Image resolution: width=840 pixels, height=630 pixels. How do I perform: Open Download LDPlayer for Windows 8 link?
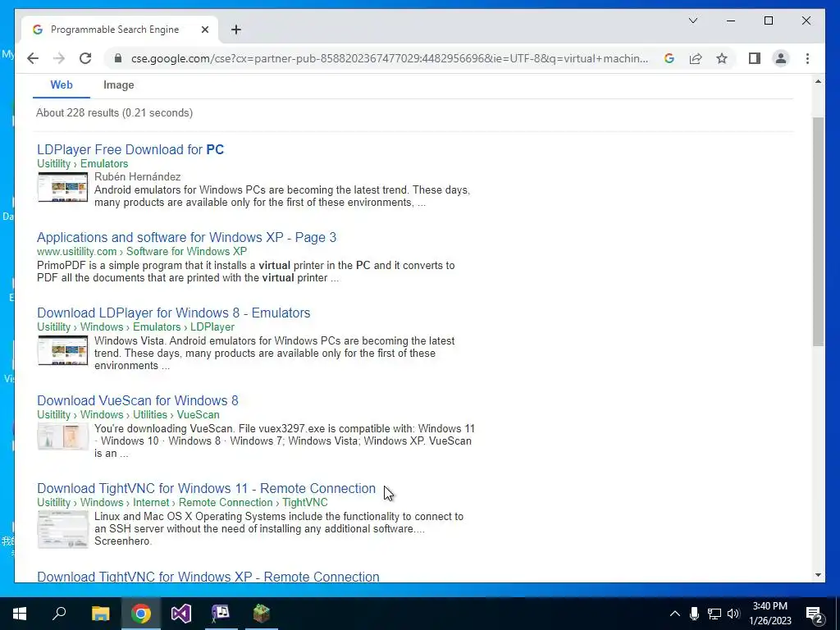174,313
